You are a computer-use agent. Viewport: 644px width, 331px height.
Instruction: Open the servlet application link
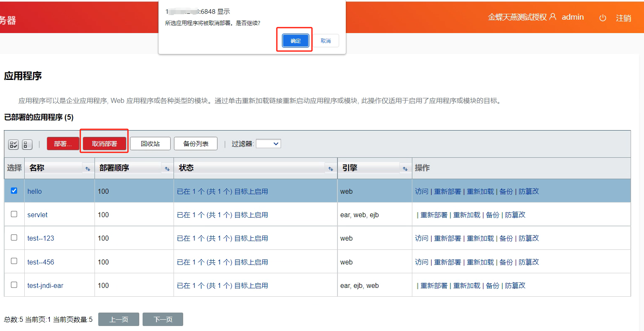coord(38,215)
